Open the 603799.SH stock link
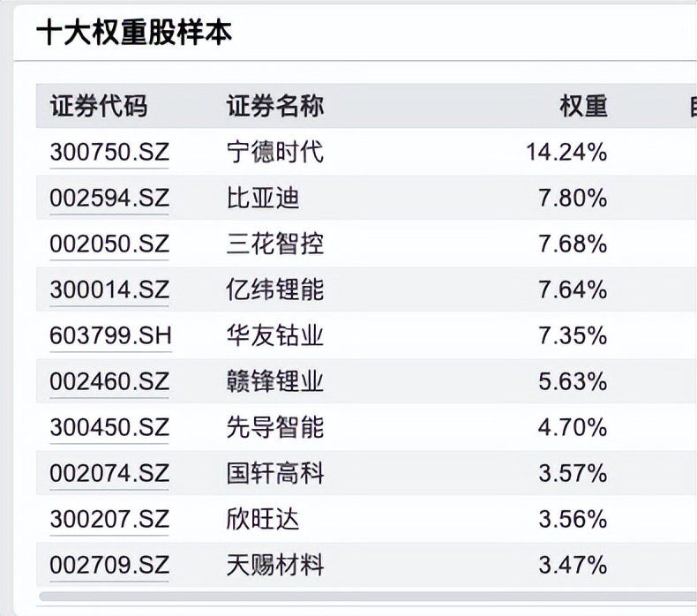The image size is (697, 616). [110, 336]
